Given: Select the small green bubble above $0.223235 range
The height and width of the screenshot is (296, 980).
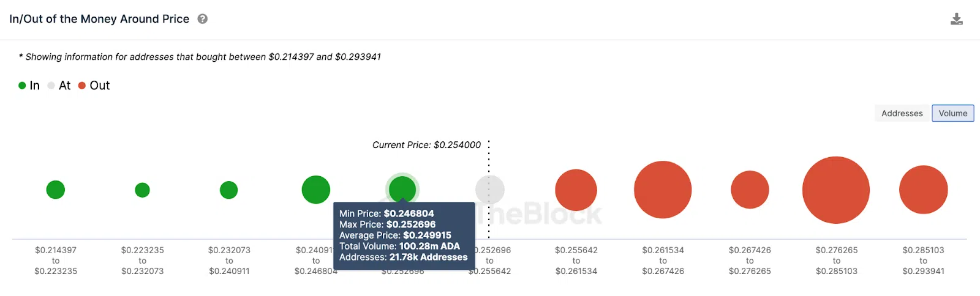Looking at the screenshot, I should coord(142,190).
